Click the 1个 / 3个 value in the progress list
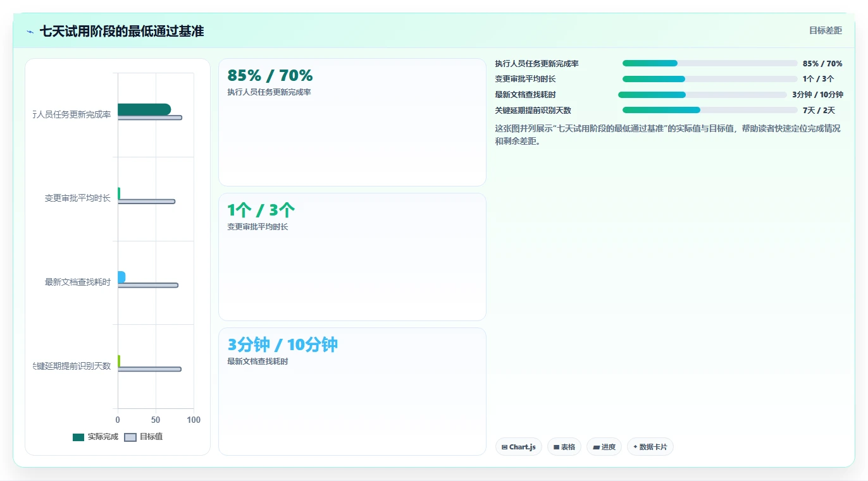The height and width of the screenshot is (481, 868). point(819,79)
